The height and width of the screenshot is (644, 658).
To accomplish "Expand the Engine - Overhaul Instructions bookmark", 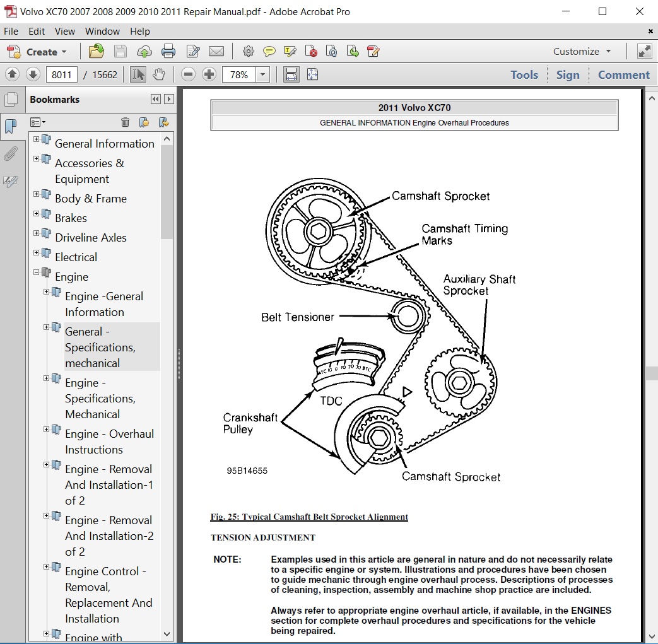I will [46, 429].
